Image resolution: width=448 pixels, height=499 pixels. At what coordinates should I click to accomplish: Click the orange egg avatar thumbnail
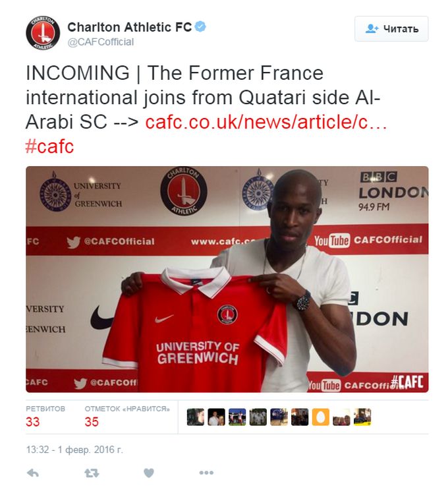coord(320,417)
